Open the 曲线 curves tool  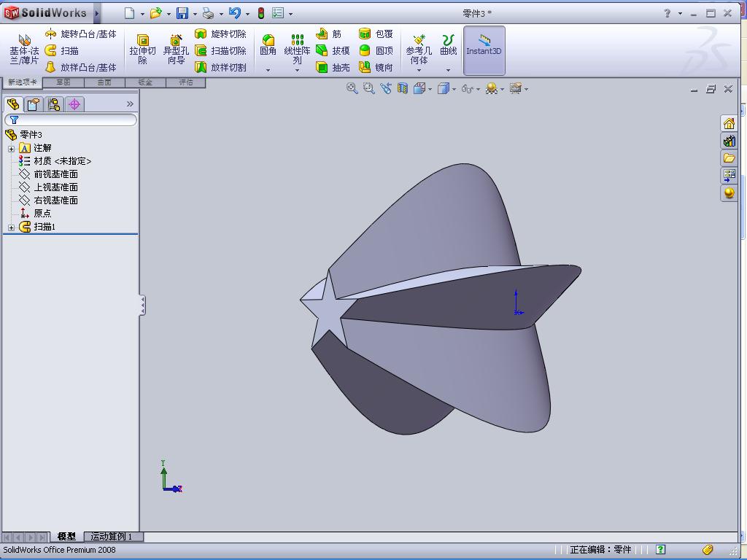pos(449,45)
